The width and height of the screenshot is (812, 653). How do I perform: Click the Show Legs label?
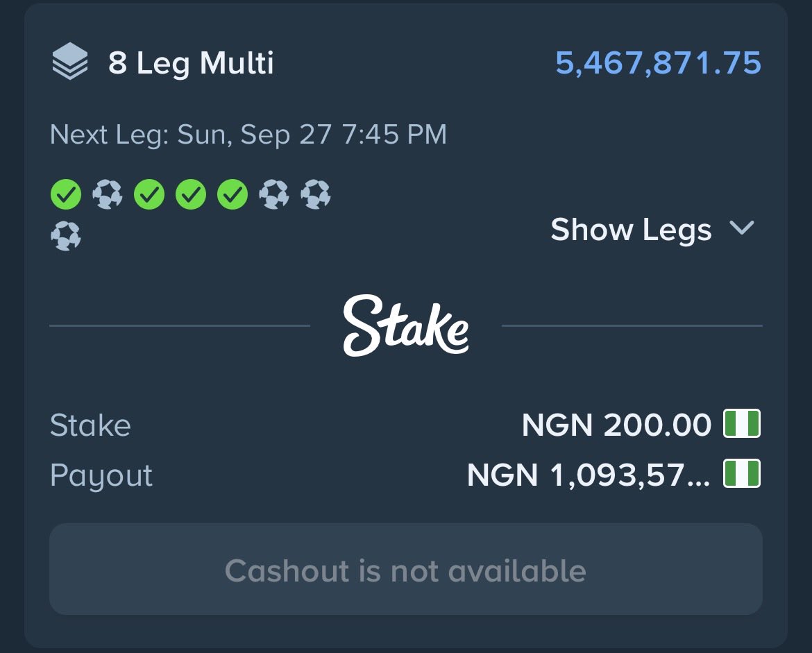point(632,230)
